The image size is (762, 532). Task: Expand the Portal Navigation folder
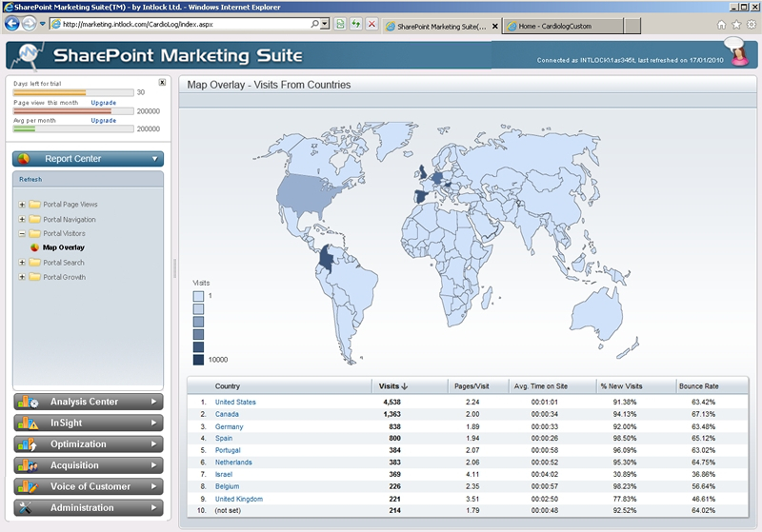tap(22, 220)
